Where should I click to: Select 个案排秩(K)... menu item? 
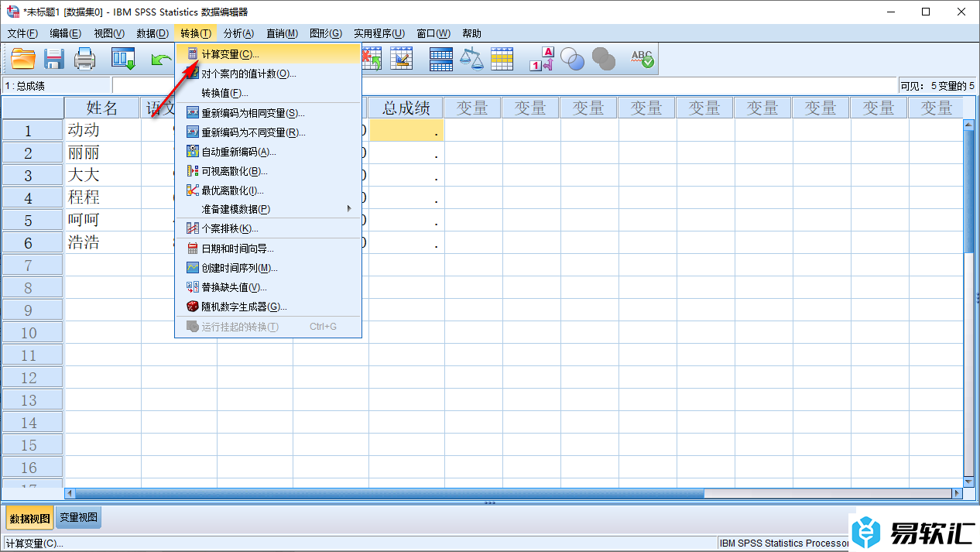coord(268,228)
